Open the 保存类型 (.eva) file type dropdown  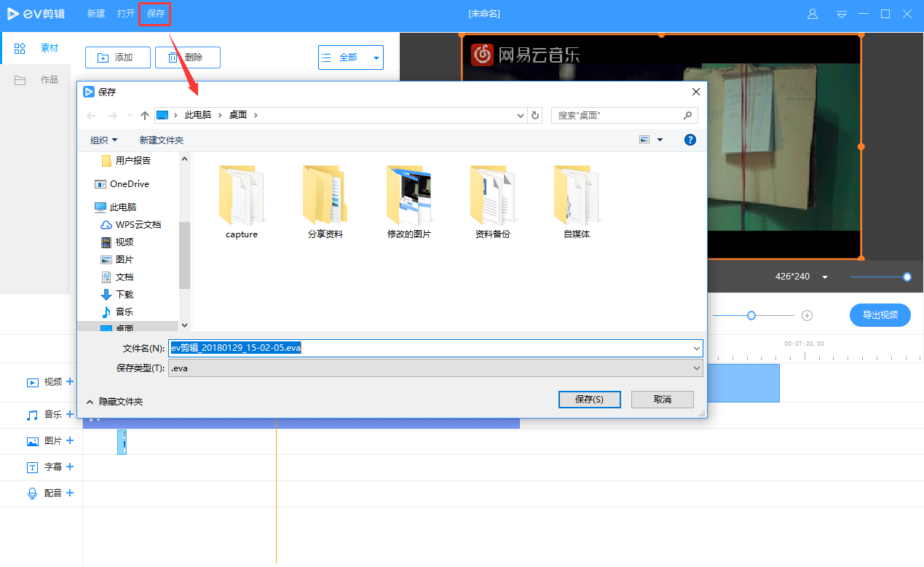(695, 368)
